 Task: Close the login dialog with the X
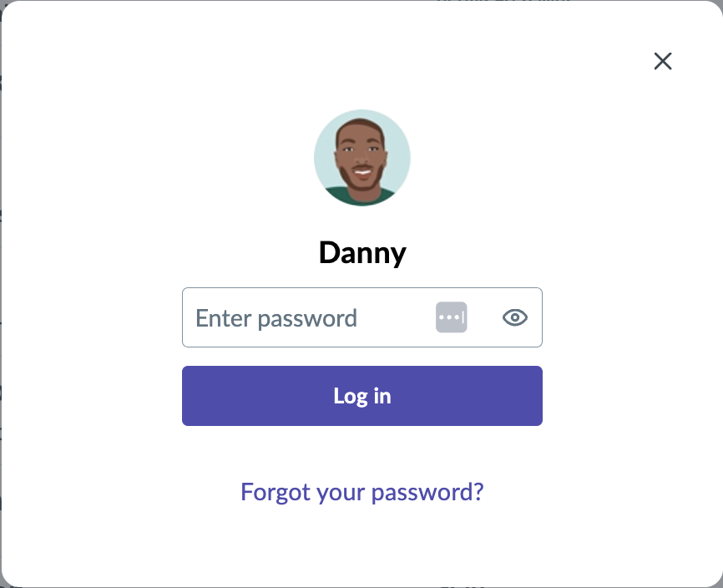[663, 61]
